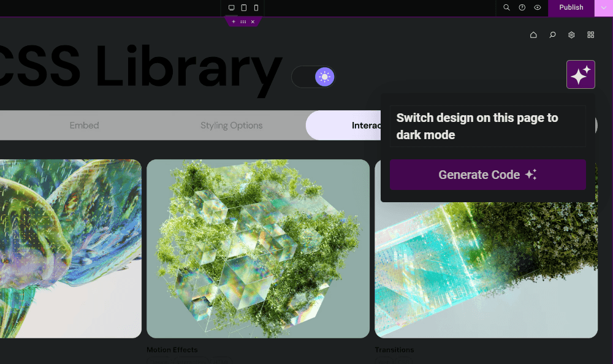613x364 pixels.
Task: Switch to tablet device view
Action: (x=244, y=7)
